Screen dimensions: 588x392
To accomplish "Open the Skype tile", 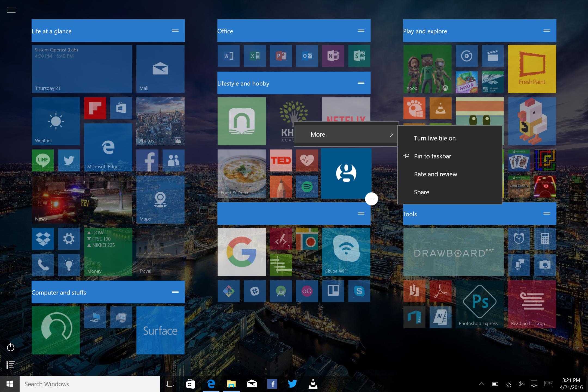I will click(x=359, y=291).
